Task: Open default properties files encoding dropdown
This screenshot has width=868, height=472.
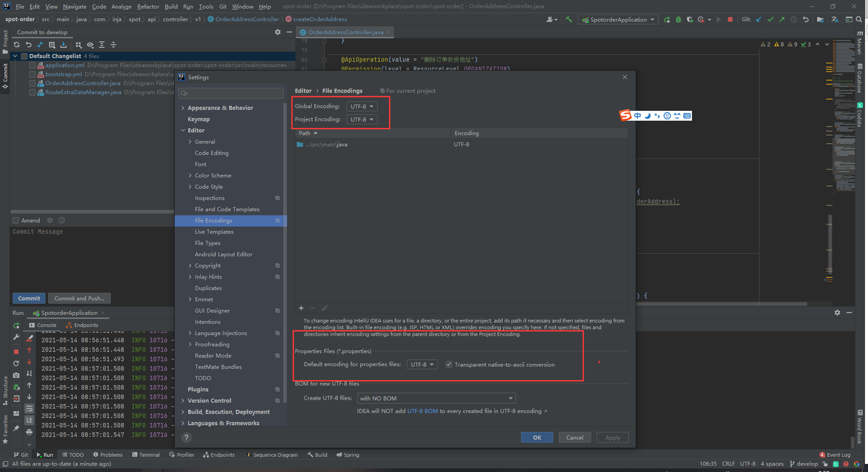Action: (422, 364)
